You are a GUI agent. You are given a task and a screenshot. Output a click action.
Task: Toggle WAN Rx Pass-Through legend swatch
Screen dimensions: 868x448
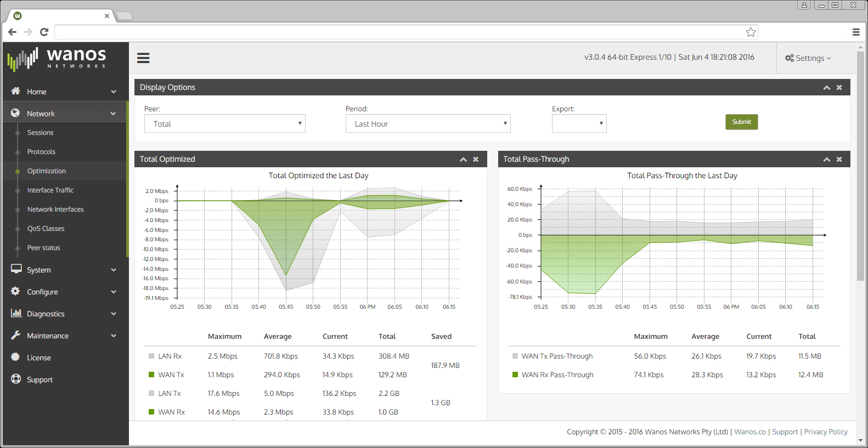515,375
